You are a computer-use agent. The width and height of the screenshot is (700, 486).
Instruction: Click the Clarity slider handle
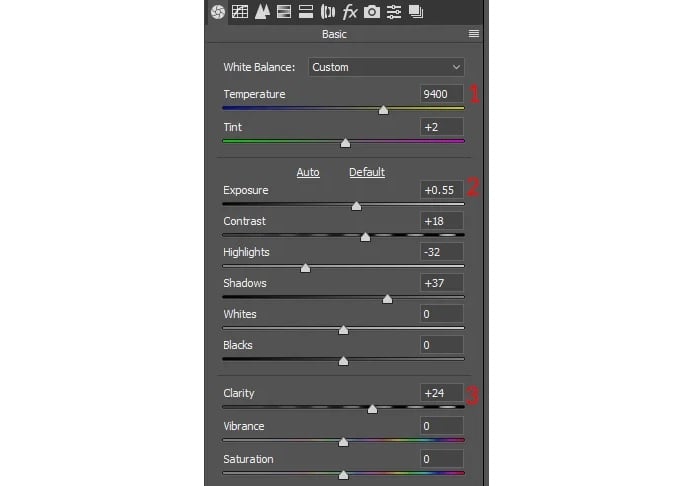(372, 409)
